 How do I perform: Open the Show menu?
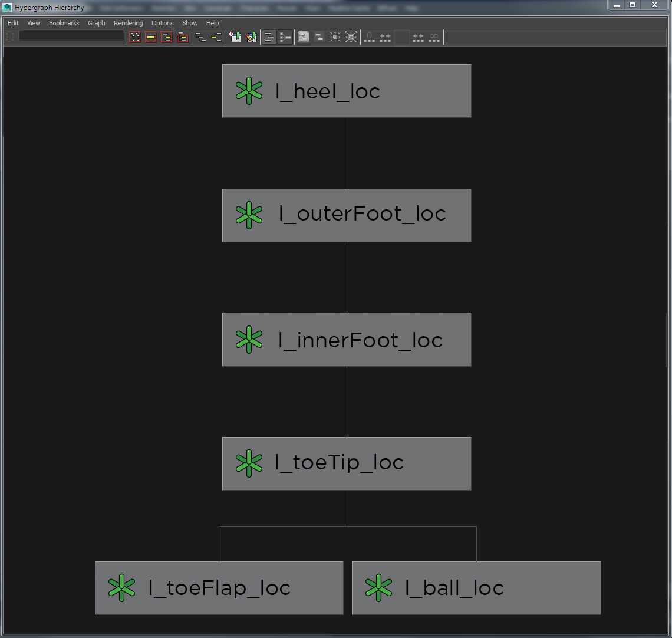pyautogui.click(x=190, y=23)
